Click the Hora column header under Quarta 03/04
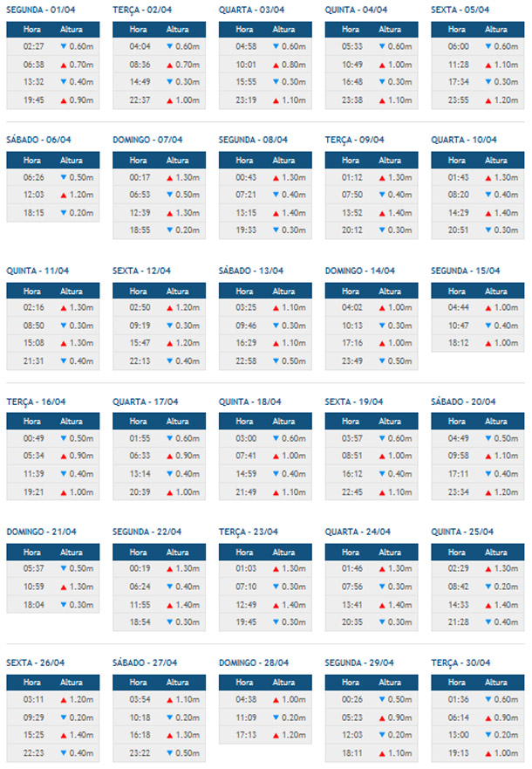The height and width of the screenshot is (769, 532). (245, 29)
